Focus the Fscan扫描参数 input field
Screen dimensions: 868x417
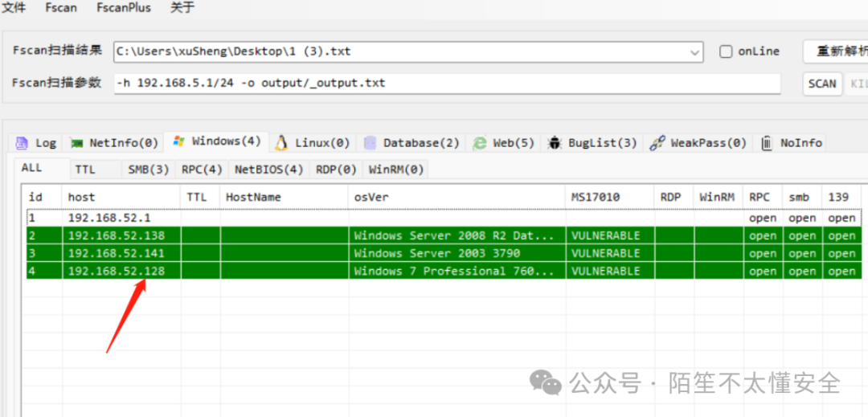pos(448,84)
